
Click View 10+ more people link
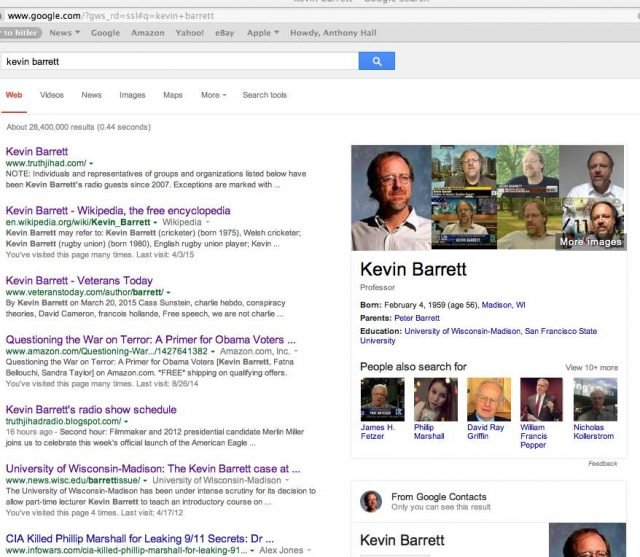591,368
